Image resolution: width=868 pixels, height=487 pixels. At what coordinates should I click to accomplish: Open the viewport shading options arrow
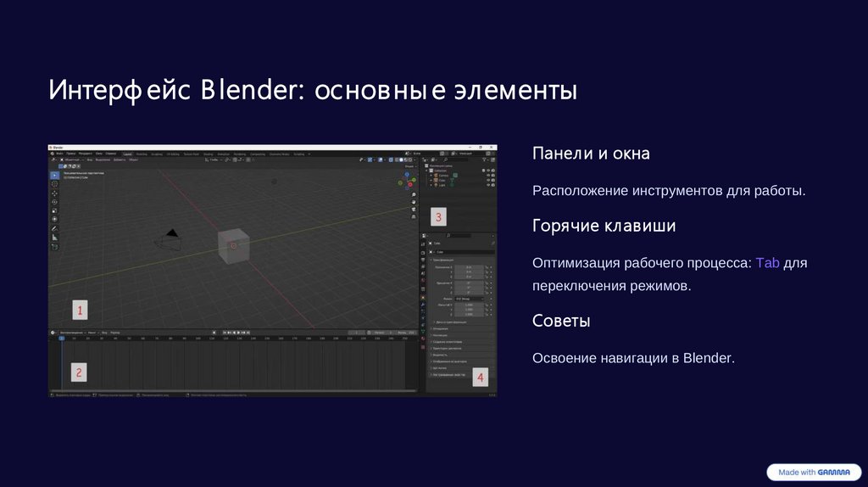415,160
